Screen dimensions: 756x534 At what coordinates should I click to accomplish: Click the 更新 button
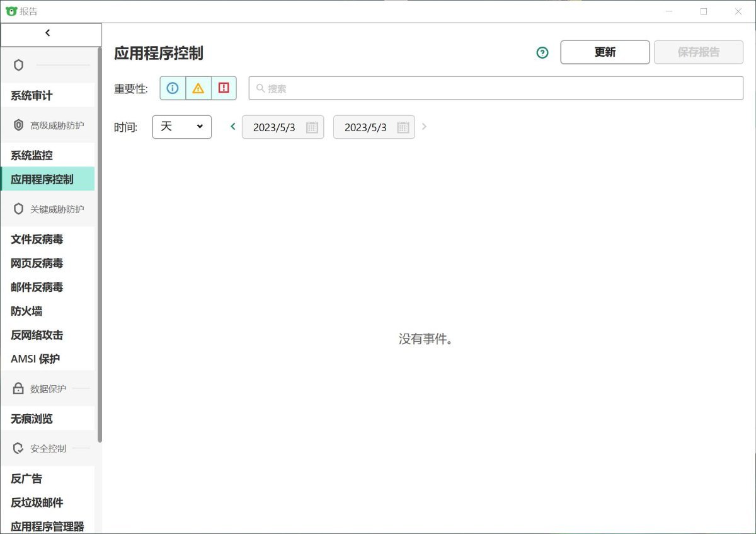coord(605,52)
